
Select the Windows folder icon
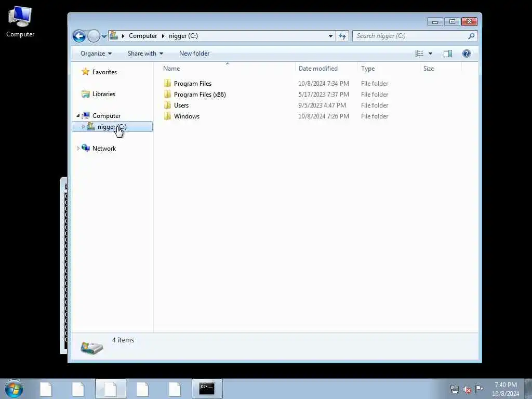coord(167,116)
